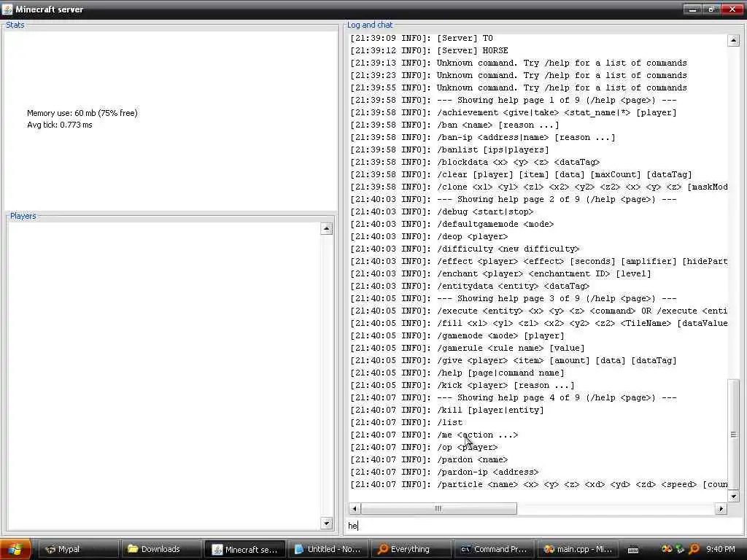
Task: Close the Minecraft server window
Action: click(732, 9)
